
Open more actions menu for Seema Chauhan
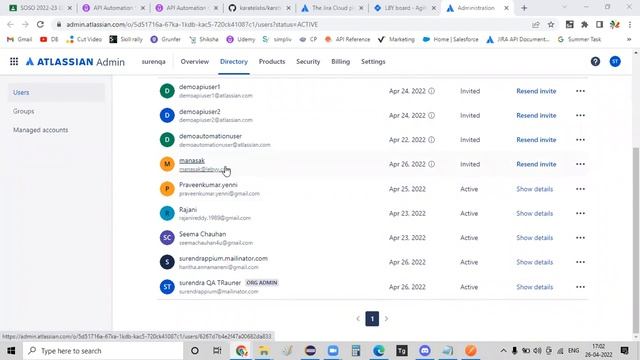pos(580,238)
